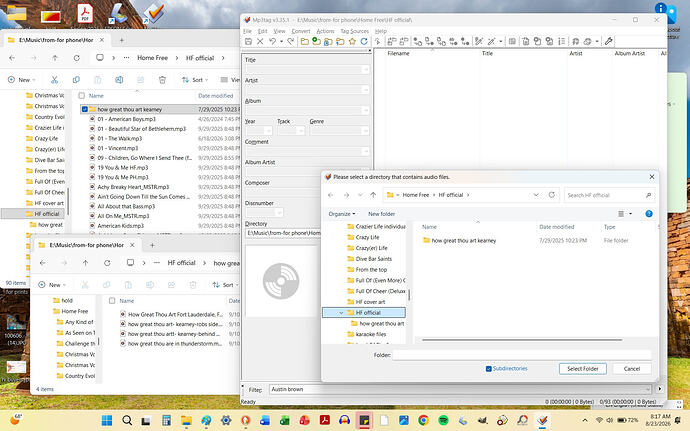Open the Comment field dropdown in Mp3tag
Image resolution: width=690 pixels, height=431 pixels.
pyautogui.click(x=365, y=151)
